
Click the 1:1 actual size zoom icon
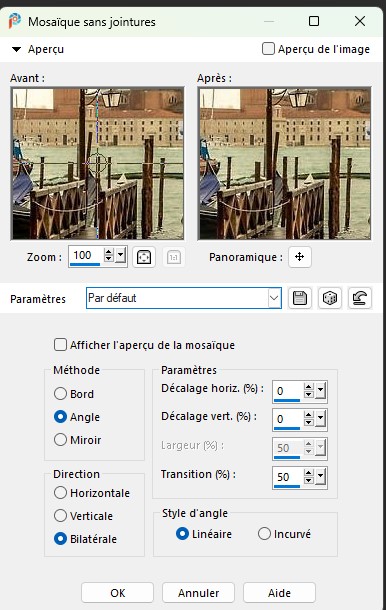(x=174, y=257)
